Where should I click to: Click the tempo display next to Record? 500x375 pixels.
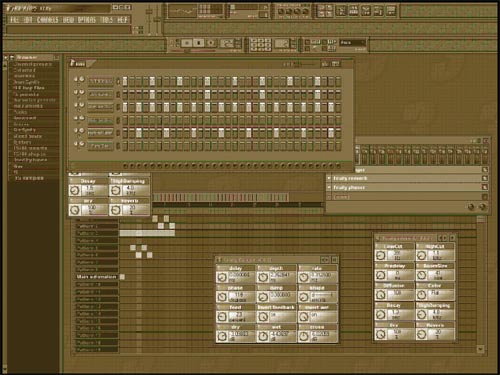click(x=227, y=43)
